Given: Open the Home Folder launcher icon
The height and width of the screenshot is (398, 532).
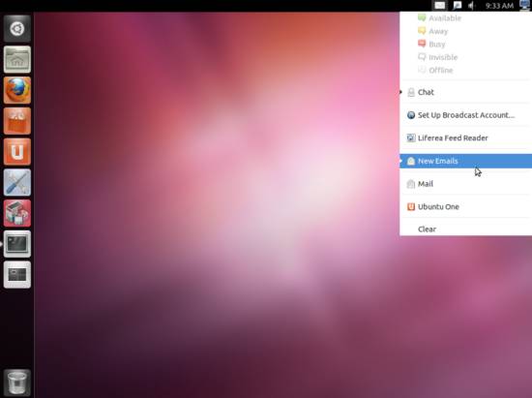Looking at the screenshot, I should (17, 59).
